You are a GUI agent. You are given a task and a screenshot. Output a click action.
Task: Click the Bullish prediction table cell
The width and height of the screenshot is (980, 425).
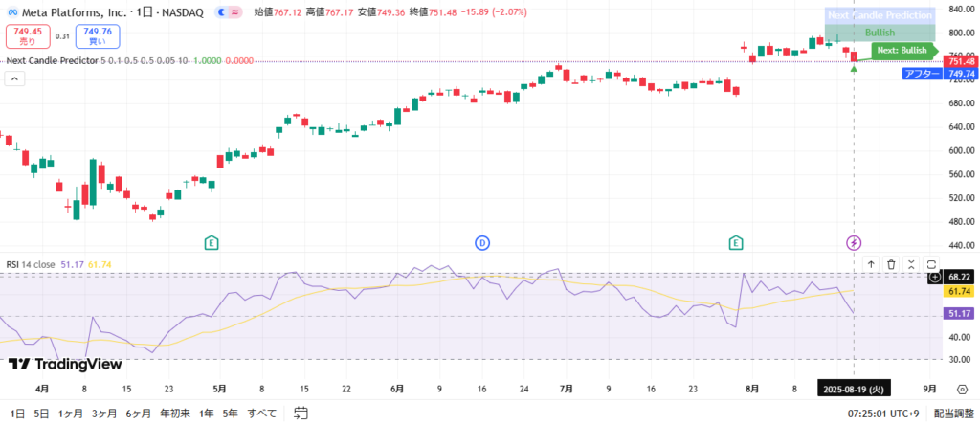[x=880, y=33]
